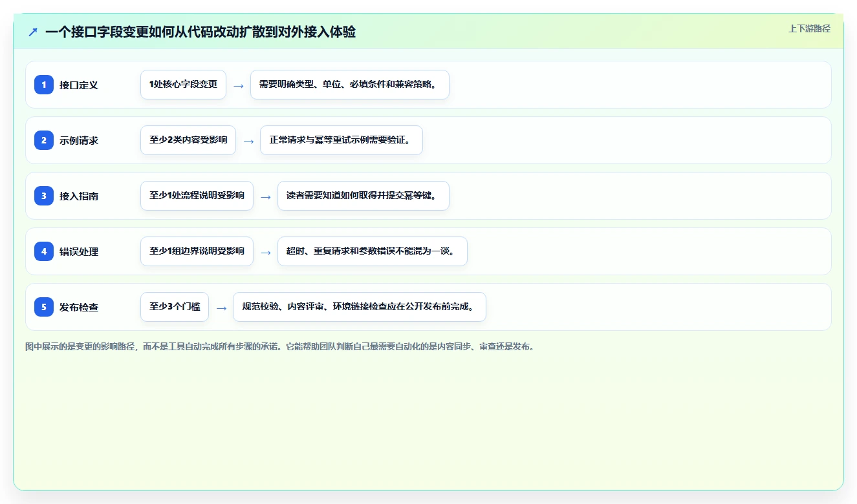
Task: Click the arrow after 至少1处流程说明受影响
Action: point(266,196)
